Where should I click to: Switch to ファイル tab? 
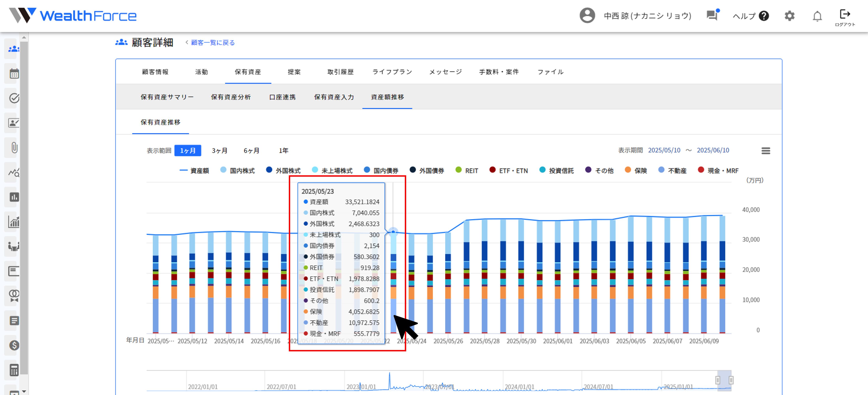(x=551, y=72)
